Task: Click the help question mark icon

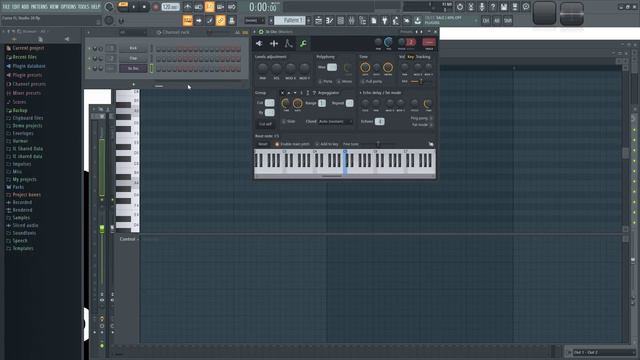Action: pyautogui.click(x=493, y=7)
